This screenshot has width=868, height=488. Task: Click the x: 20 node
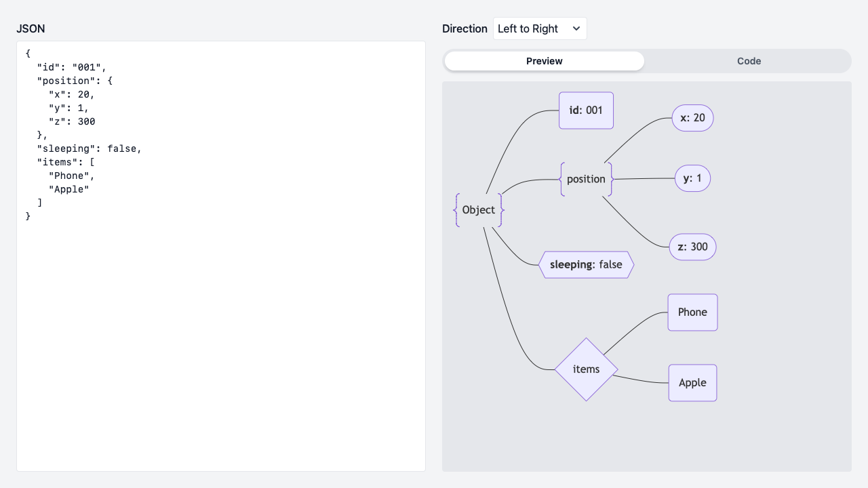pos(692,118)
